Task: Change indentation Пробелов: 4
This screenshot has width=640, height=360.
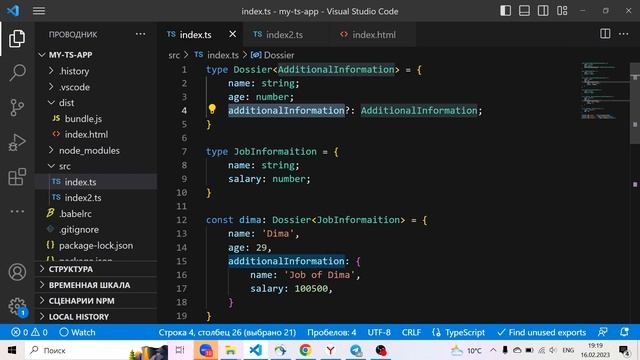Action: 331,332
